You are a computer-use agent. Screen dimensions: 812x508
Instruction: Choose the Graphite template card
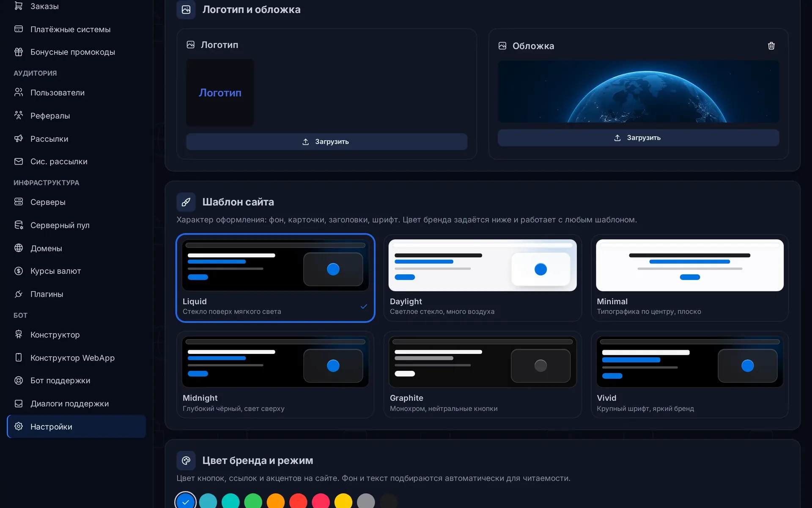483,375
